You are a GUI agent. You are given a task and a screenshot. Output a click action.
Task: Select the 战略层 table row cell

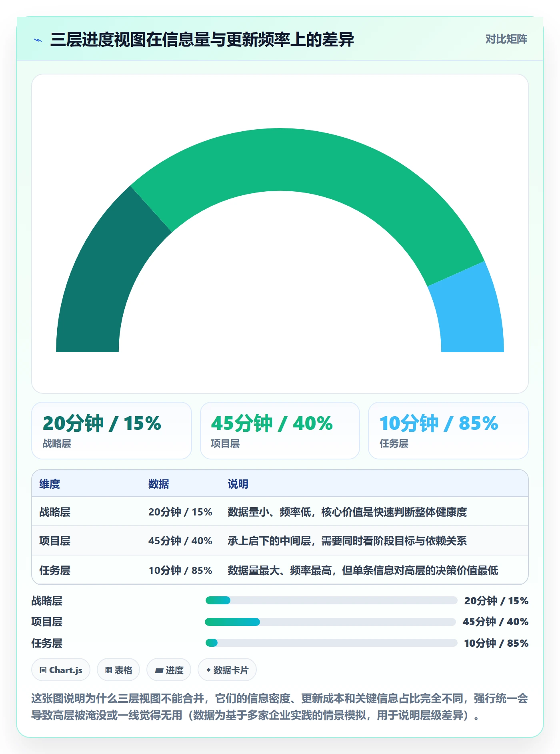[x=55, y=512]
